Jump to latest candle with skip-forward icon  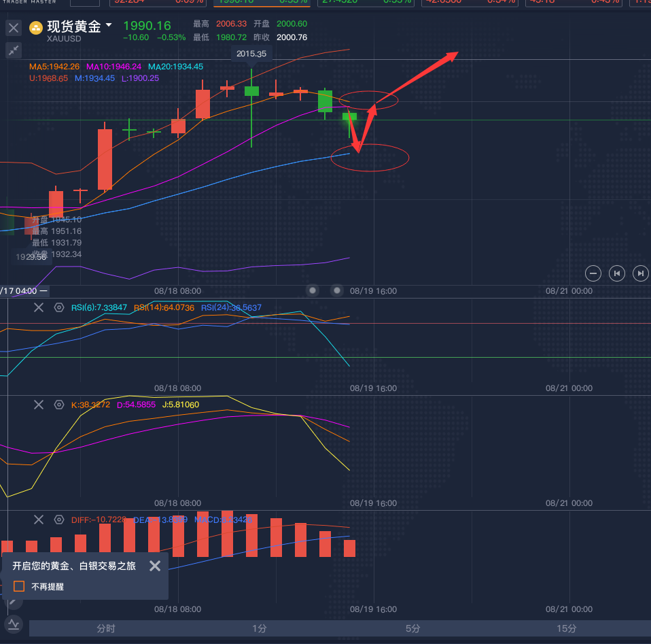640,273
